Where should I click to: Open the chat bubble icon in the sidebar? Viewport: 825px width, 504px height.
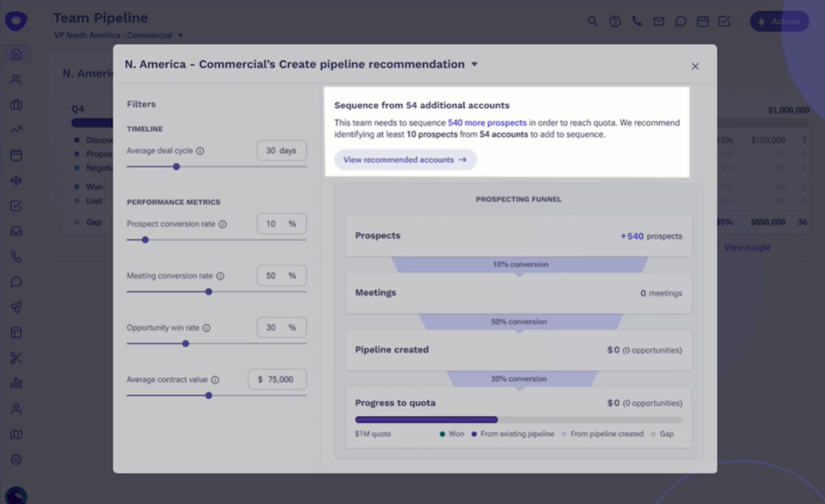[16, 282]
